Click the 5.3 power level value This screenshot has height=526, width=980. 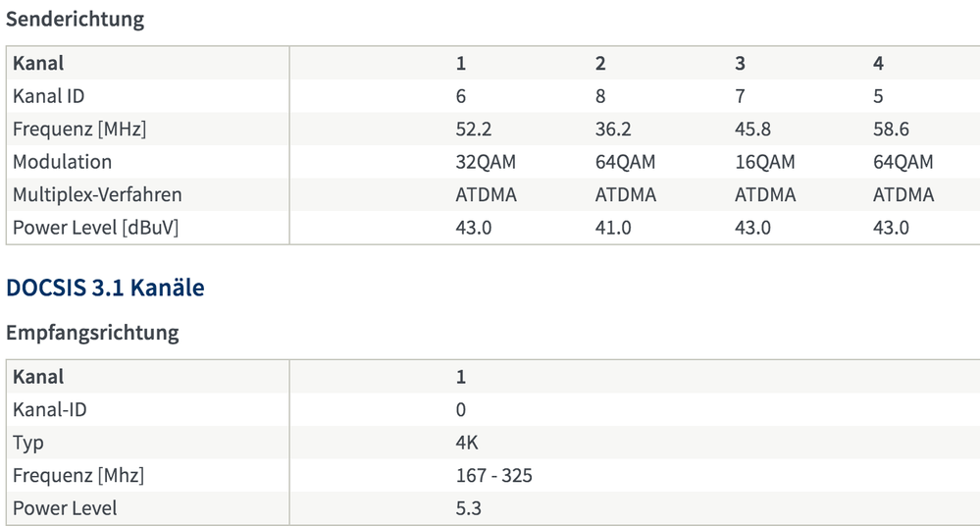tap(469, 508)
